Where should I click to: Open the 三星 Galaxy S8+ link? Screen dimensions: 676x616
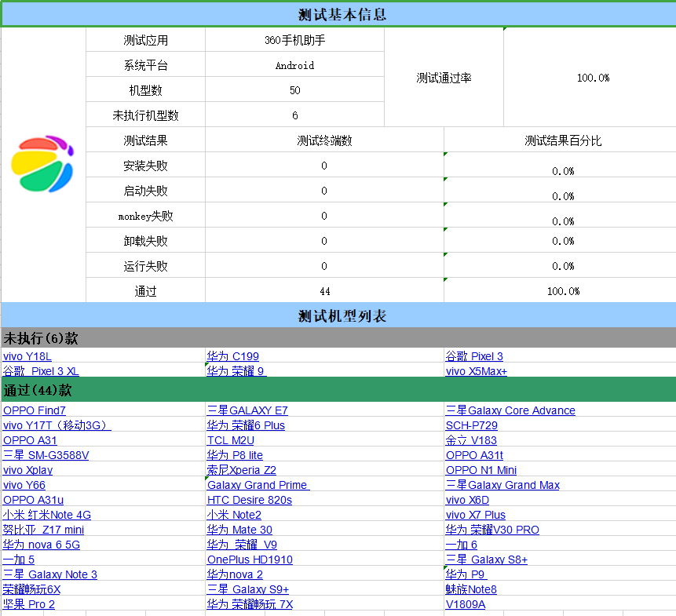(487, 560)
